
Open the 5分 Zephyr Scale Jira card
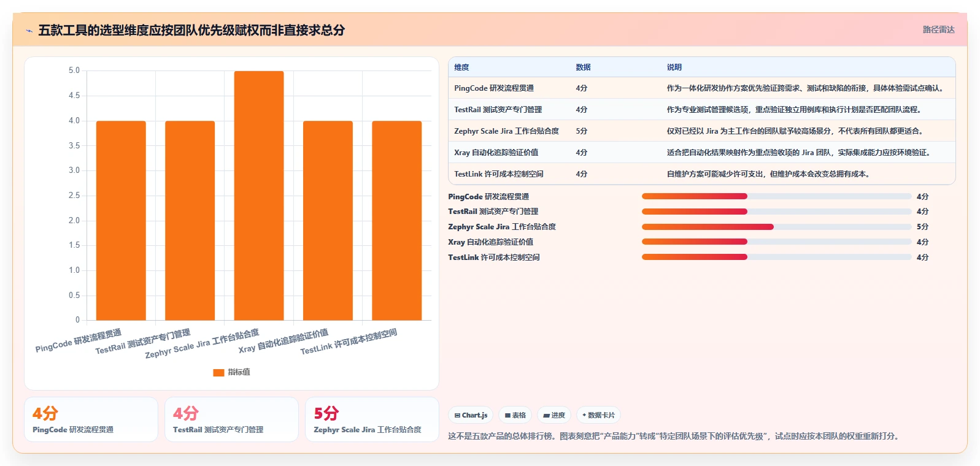372,419
